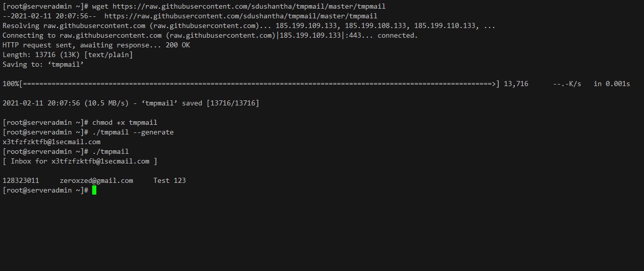Viewport: 644px width, 271px height.
Task: Click the green terminal cursor block
Action: (x=94, y=190)
